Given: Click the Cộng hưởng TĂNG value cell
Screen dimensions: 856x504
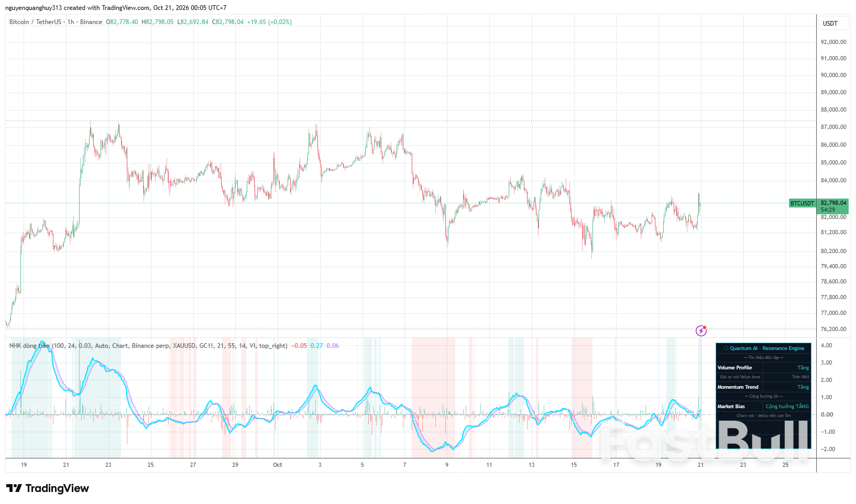Looking at the screenshot, I should pos(787,407).
